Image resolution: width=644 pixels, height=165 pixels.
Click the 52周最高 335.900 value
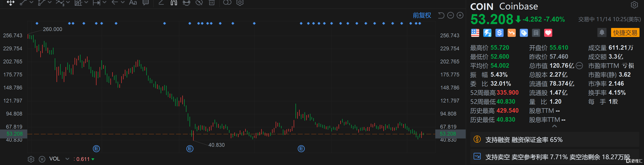[x=507, y=93]
